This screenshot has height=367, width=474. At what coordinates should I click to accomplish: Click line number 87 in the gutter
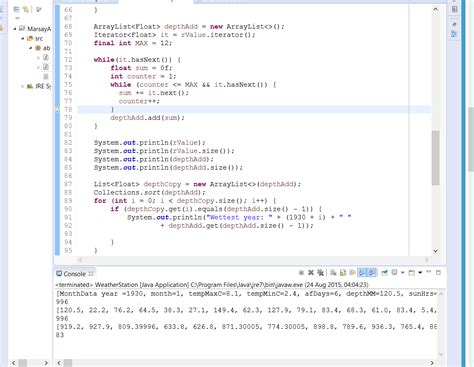(x=68, y=184)
